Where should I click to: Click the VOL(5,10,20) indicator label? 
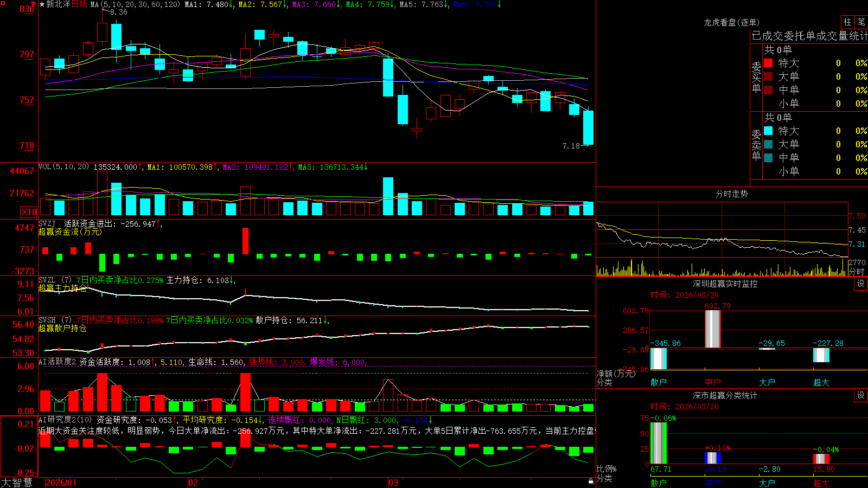pyautogui.click(x=63, y=167)
